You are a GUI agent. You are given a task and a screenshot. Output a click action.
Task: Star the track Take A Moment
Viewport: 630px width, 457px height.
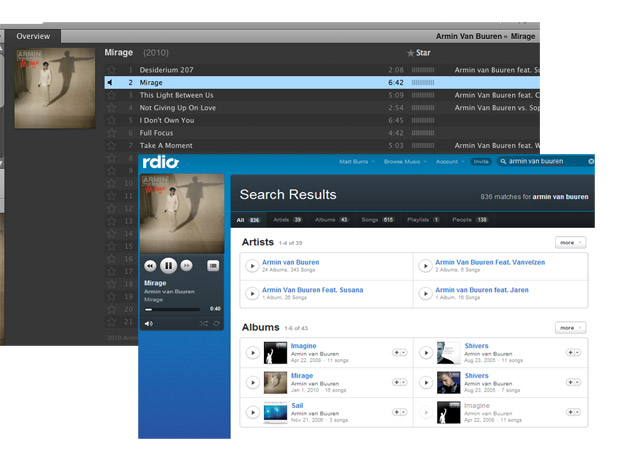coord(111,146)
